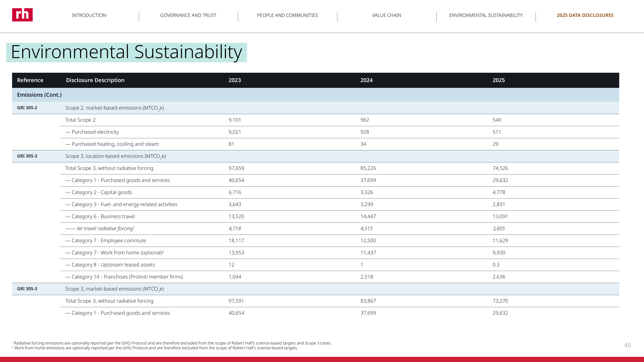Click Air travel radiative forcing row label
Viewport: 644px width, 362px height.
click(100, 229)
